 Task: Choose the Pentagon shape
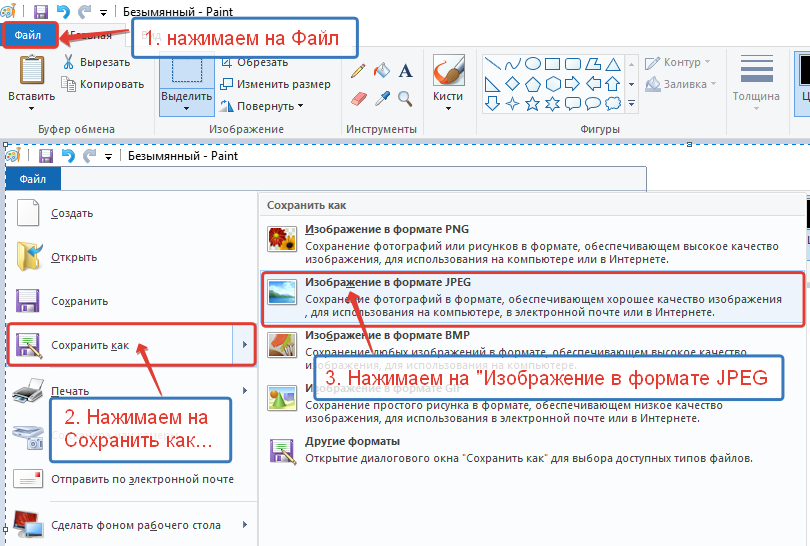click(533, 84)
